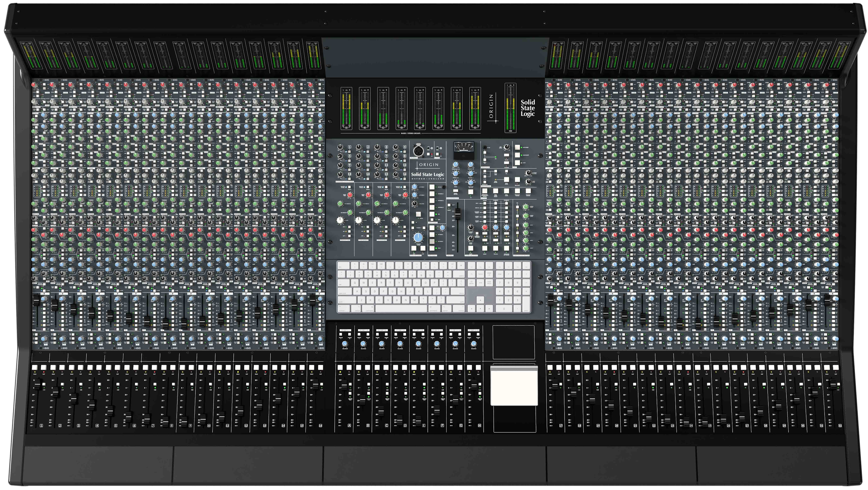Click the blue bus compressor Threshold knob
The image size is (868, 490).
(456, 165)
